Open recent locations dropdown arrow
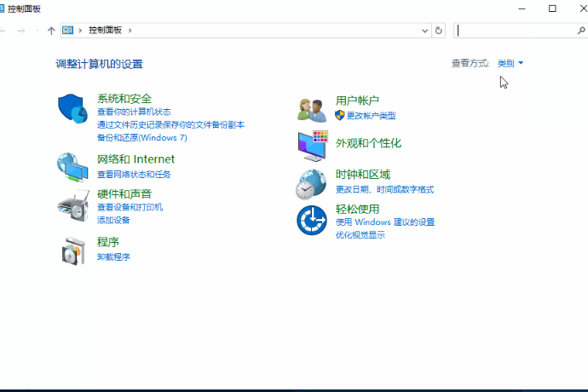 coord(37,31)
